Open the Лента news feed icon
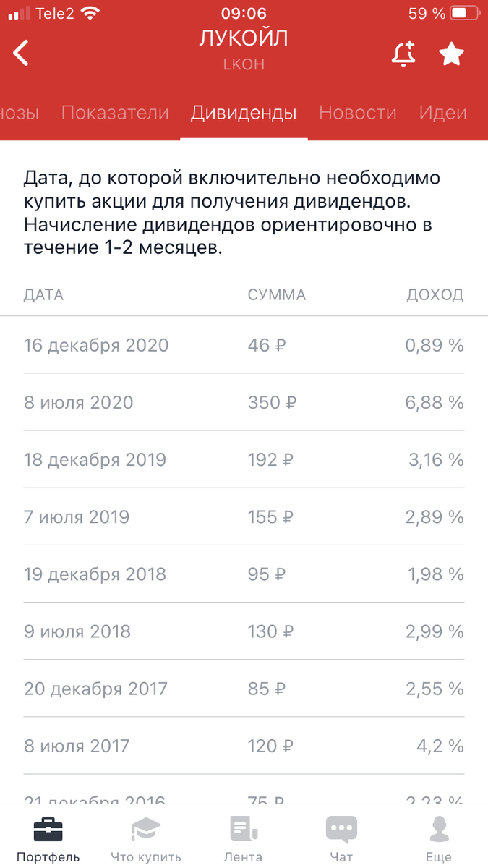 [243, 830]
